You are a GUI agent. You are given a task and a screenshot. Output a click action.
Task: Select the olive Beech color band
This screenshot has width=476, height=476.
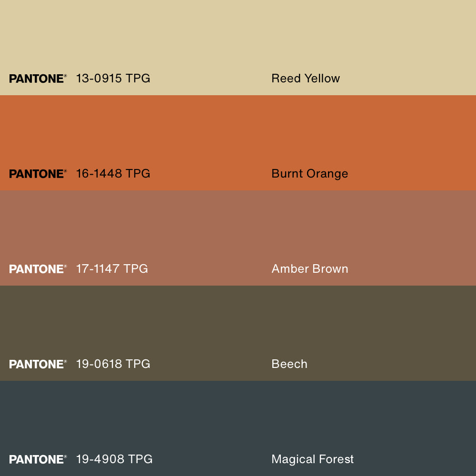click(238, 324)
